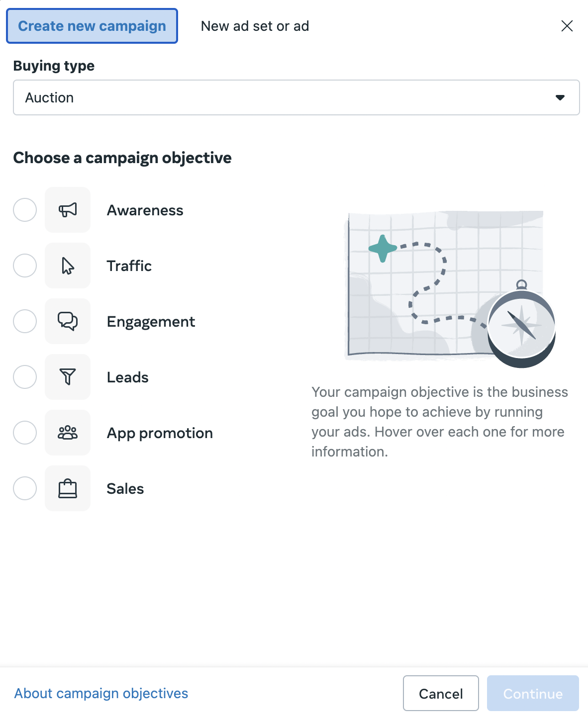The width and height of the screenshot is (588, 725).
Task: Click the Traffic cursor arrow icon
Action: (x=68, y=266)
